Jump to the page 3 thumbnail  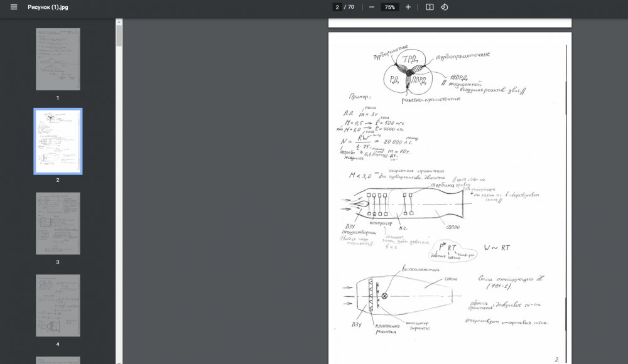pos(58,223)
